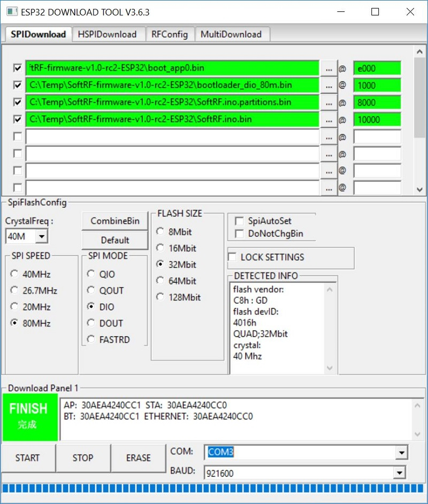Switch to the SPIDownload tab
This screenshot has height=504, width=428.
click(x=38, y=34)
